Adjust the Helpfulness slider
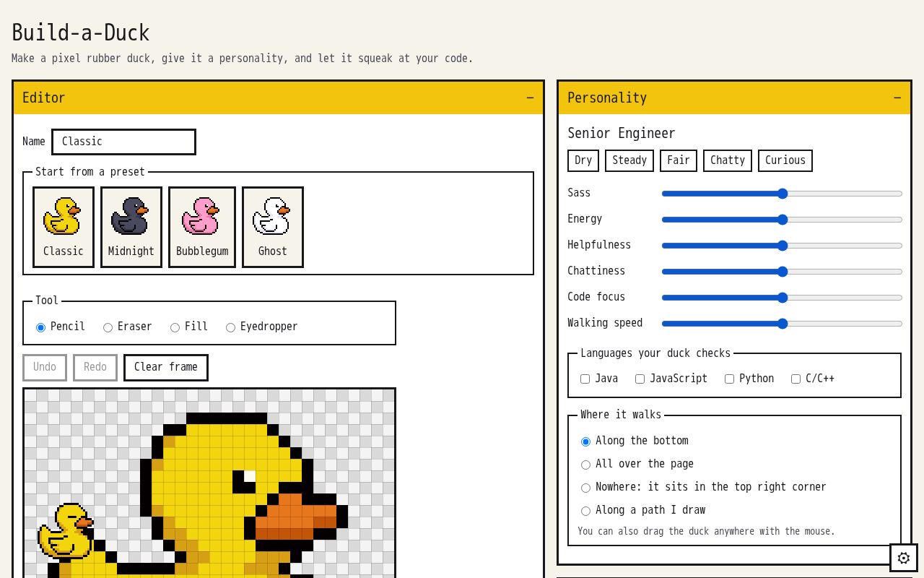This screenshot has width=924, height=578. [783, 246]
